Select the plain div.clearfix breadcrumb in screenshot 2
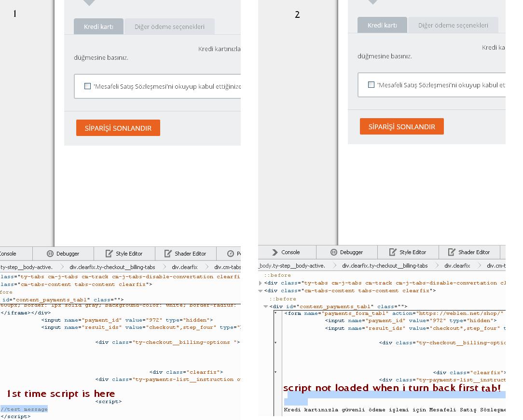 point(457,266)
